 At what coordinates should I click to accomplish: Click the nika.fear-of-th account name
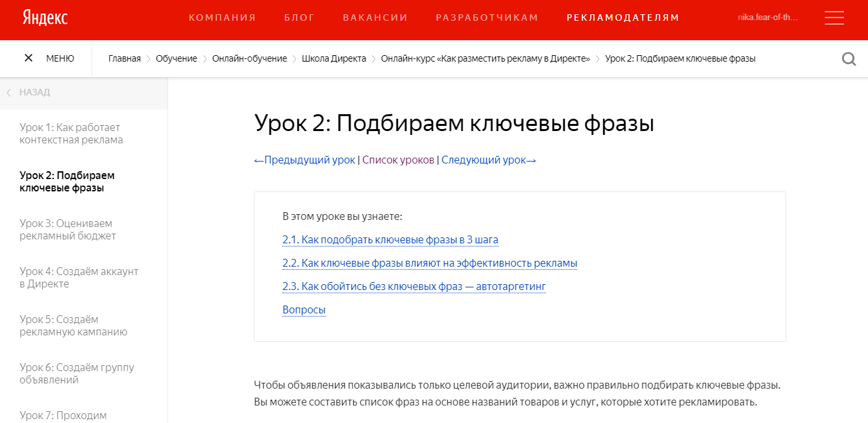click(x=769, y=18)
